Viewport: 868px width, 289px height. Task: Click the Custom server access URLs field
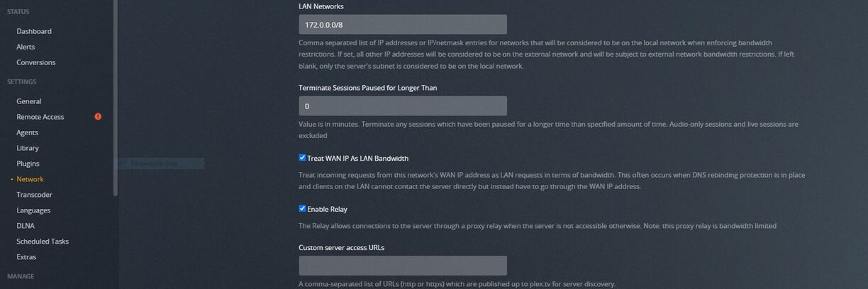402,266
